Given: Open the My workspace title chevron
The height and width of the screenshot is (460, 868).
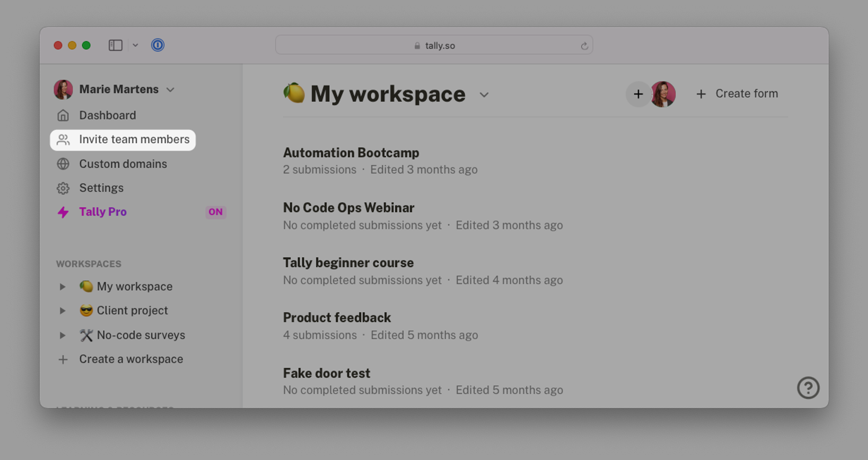Looking at the screenshot, I should pyautogui.click(x=484, y=95).
